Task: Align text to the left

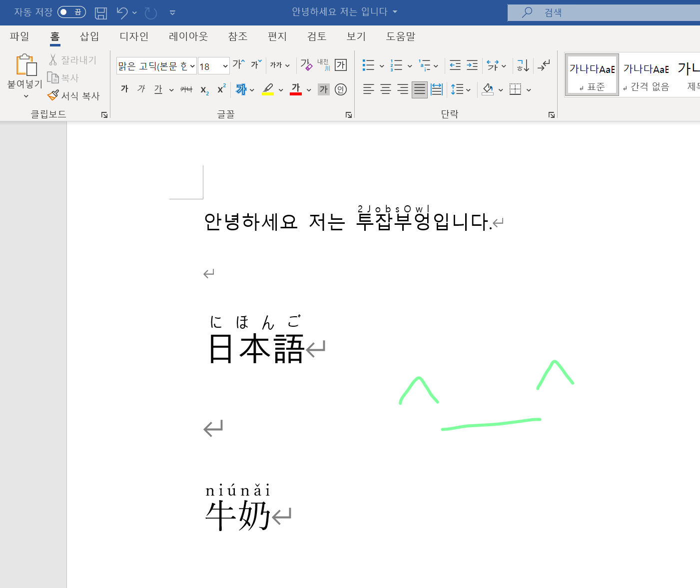Action: pos(369,89)
